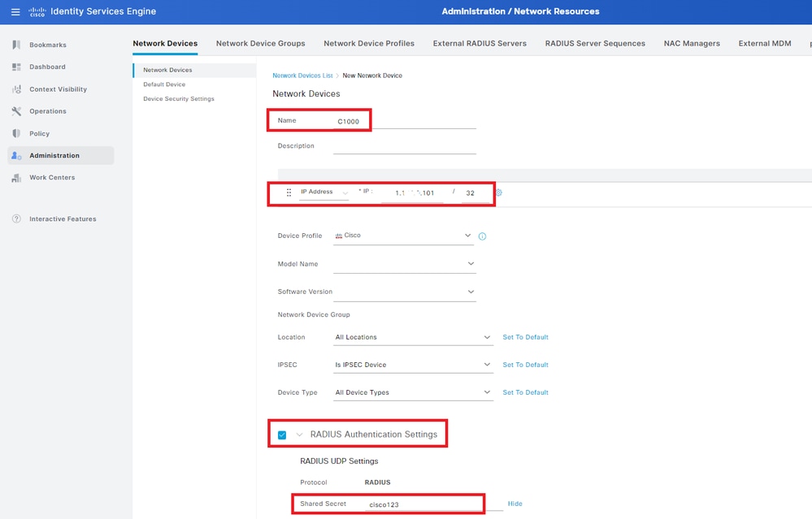The image size is (812, 519).
Task: Click the gear icon next to IP mask
Action: 499,192
